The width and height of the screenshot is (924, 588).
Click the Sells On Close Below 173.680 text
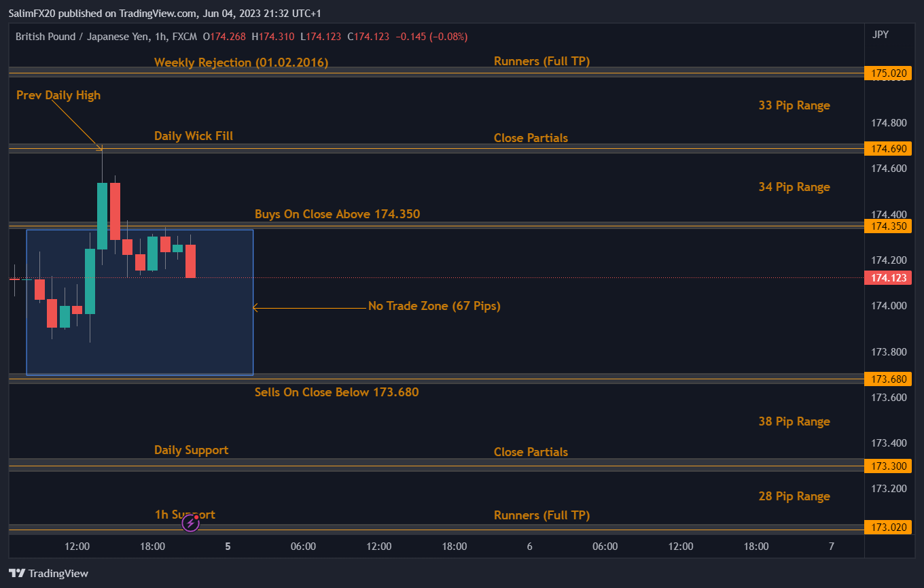point(336,392)
